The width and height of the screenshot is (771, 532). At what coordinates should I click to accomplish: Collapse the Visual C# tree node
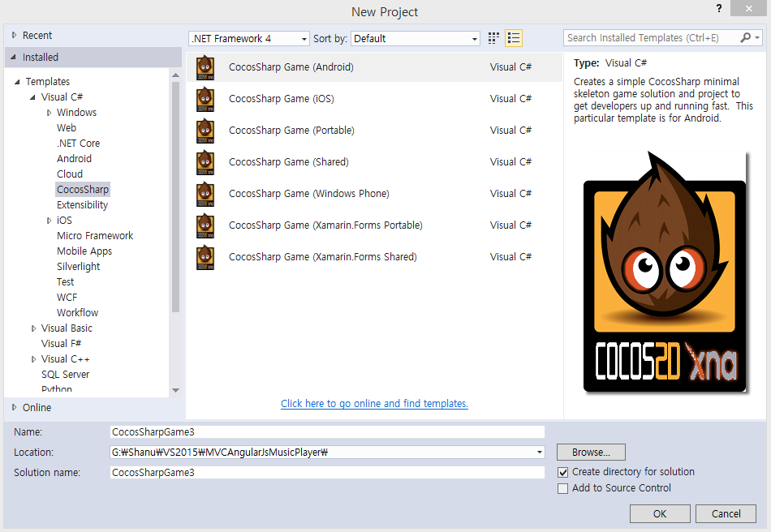pos(33,97)
